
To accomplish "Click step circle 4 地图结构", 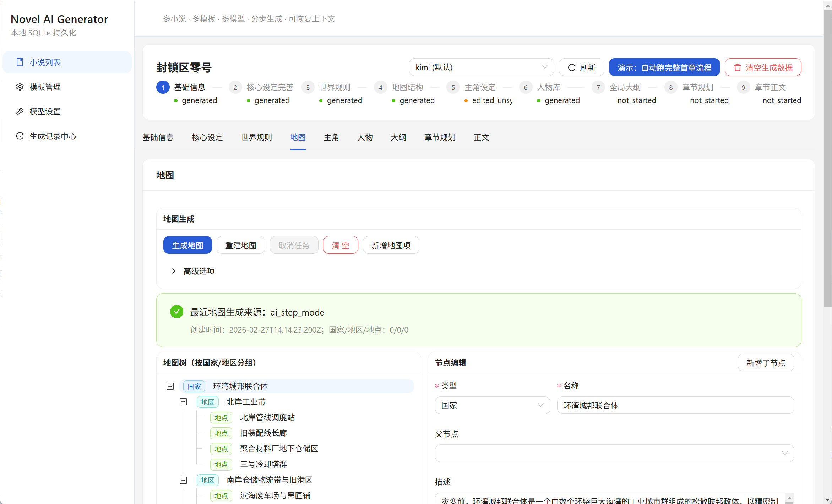I will point(380,87).
